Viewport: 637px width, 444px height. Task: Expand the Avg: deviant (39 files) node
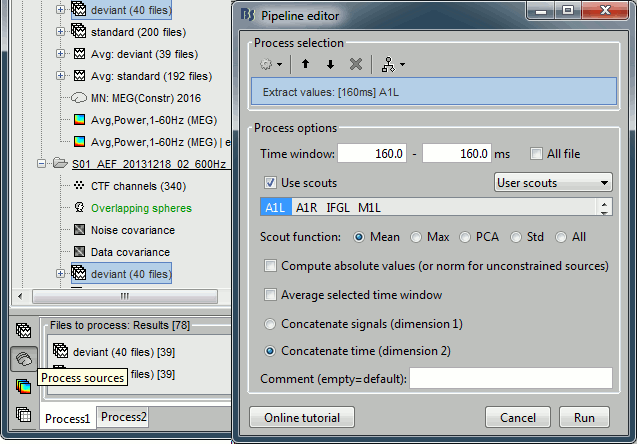pos(61,53)
